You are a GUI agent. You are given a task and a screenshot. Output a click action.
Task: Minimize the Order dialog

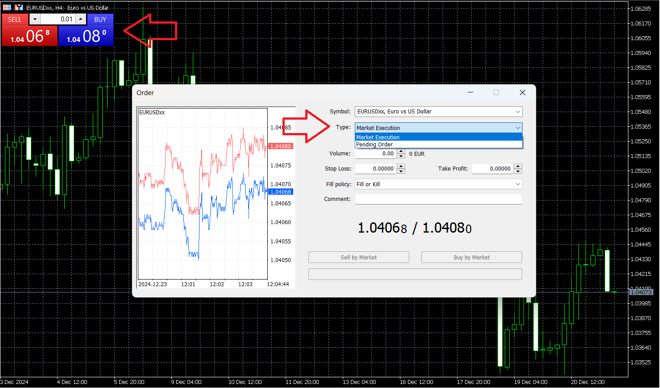470,93
